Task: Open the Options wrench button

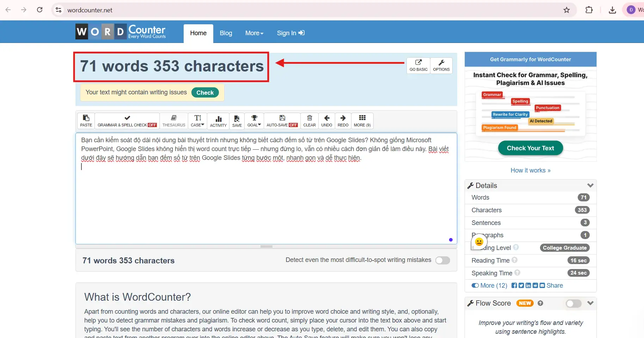Action: (441, 65)
